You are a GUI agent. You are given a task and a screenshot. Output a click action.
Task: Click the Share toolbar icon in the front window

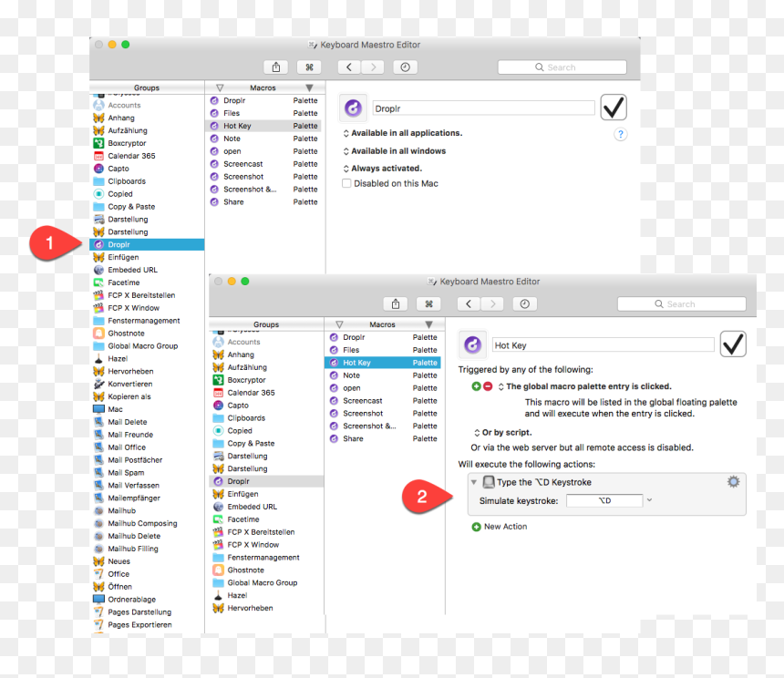[x=396, y=303]
